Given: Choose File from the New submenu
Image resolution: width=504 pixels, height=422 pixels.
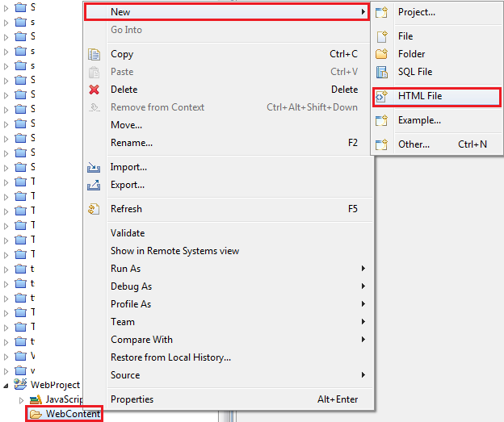Looking at the screenshot, I should [436, 36].
